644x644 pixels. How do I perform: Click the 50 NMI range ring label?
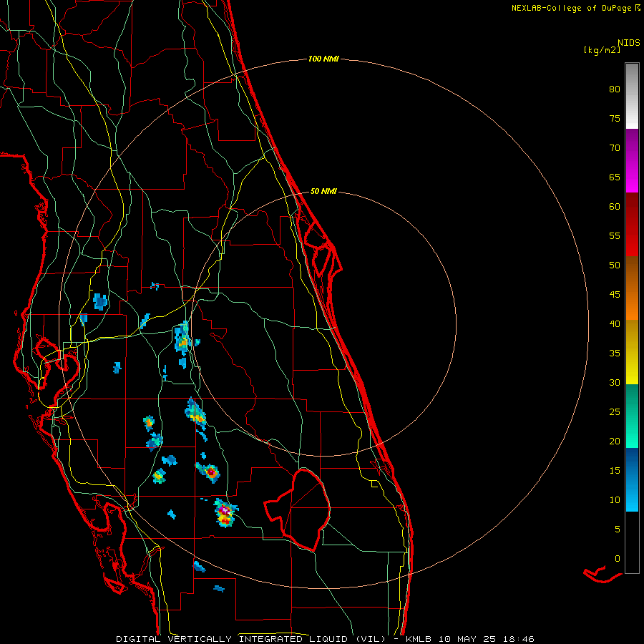point(323,191)
